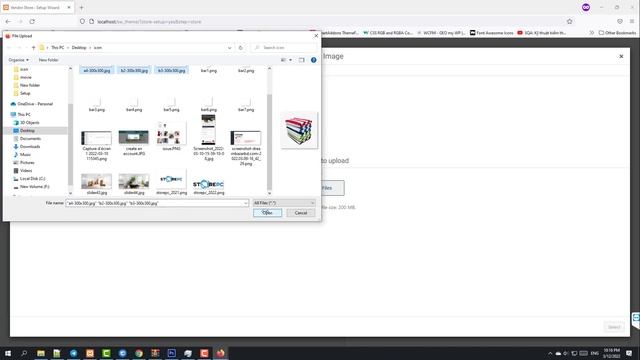Open the notification center in the taskbar

click(629, 353)
